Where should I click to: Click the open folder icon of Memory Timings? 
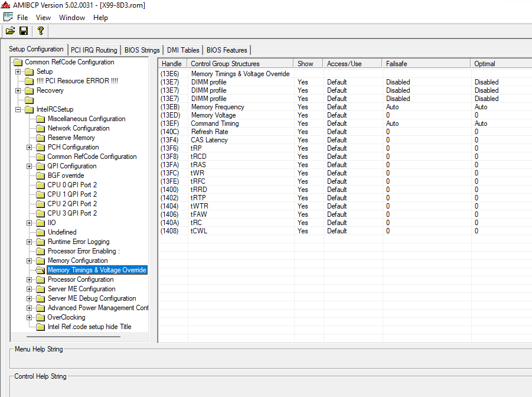(x=41, y=270)
